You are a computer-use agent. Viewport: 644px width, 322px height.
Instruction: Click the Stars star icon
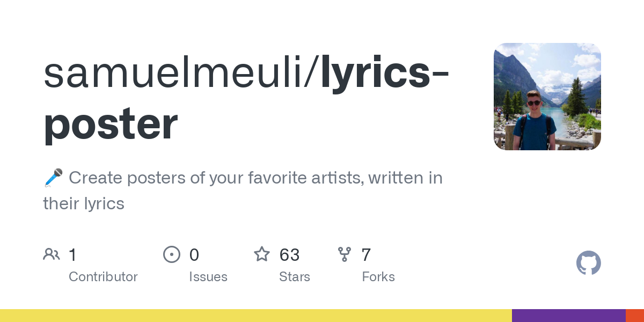262,254
